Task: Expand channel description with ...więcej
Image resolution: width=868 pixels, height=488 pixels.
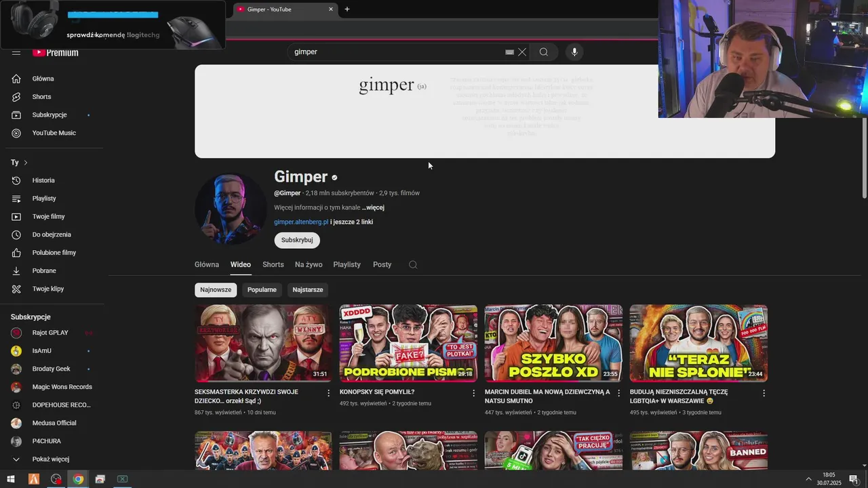Action: (373, 208)
